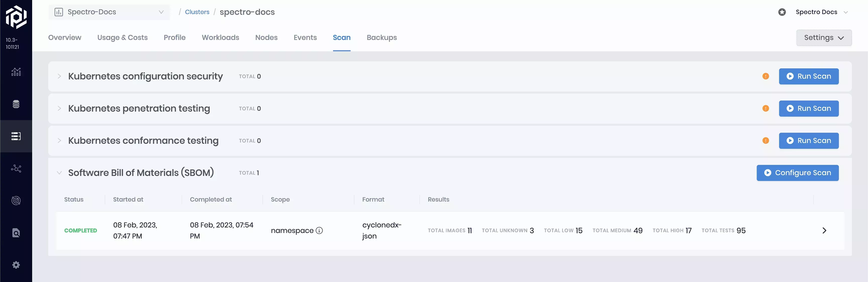Click the circular target icon in the sidebar
Viewport: 868px width, 282px height.
[x=16, y=200]
